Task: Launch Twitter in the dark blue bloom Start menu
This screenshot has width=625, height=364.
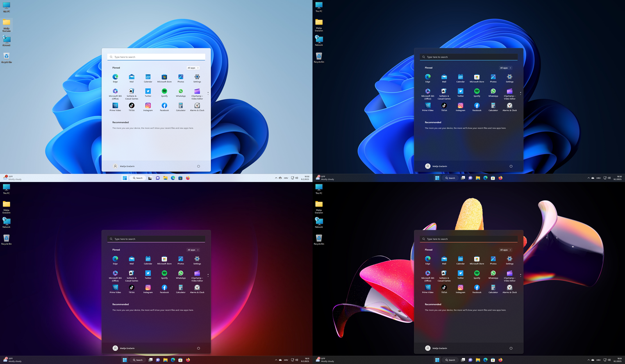Action: tap(461, 93)
